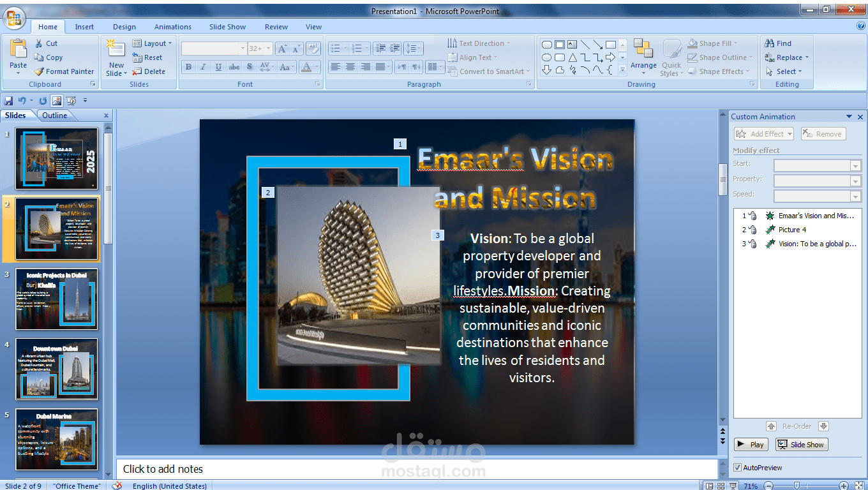Open the Review ribbon tab
The image size is (868, 490).
point(276,27)
